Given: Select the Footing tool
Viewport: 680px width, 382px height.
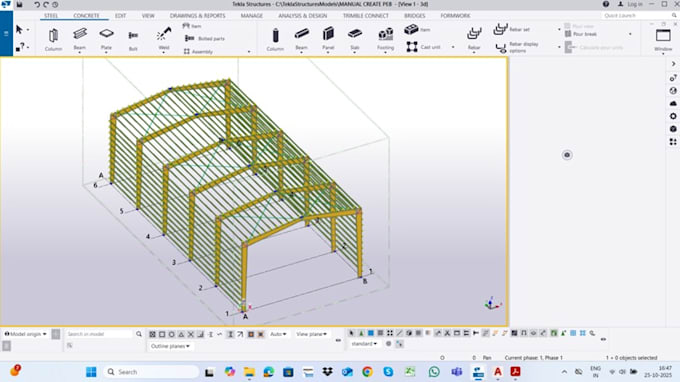Looking at the screenshot, I should (x=385, y=38).
